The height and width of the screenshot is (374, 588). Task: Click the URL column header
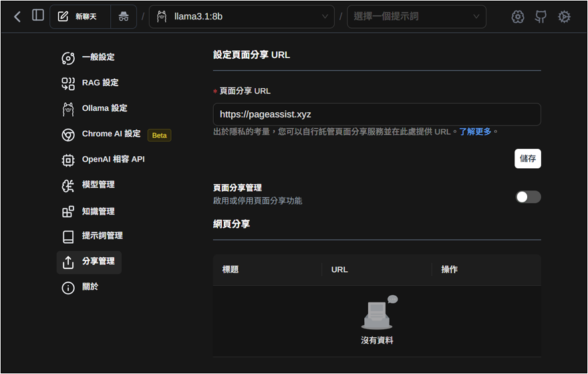coord(339,269)
